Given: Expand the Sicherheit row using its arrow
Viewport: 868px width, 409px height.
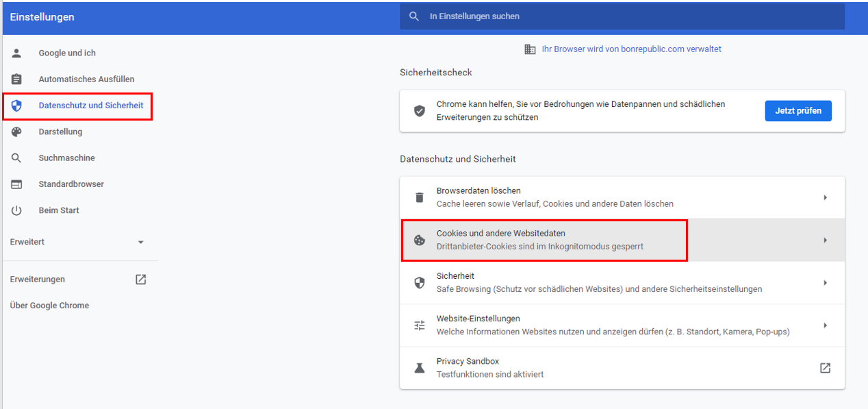Looking at the screenshot, I should click(x=825, y=282).
